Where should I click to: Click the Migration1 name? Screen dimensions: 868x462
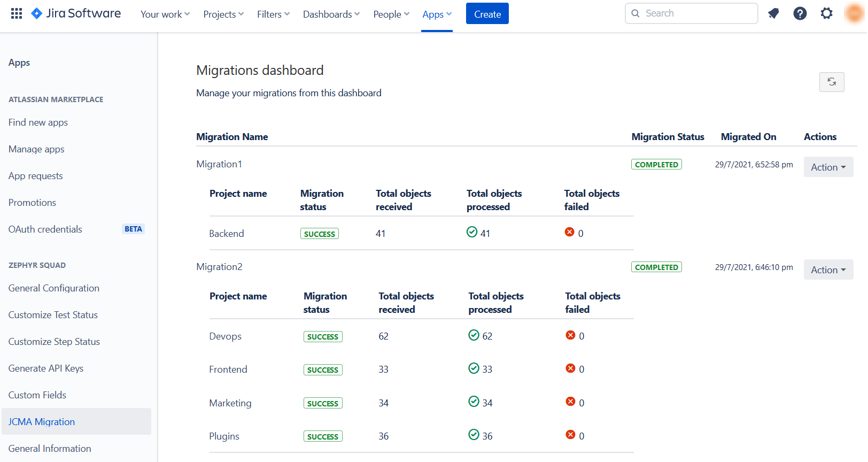219,164
